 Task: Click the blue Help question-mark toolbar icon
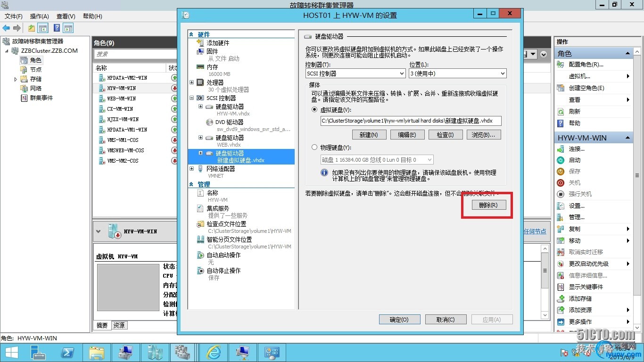click(x=57, y=28)
